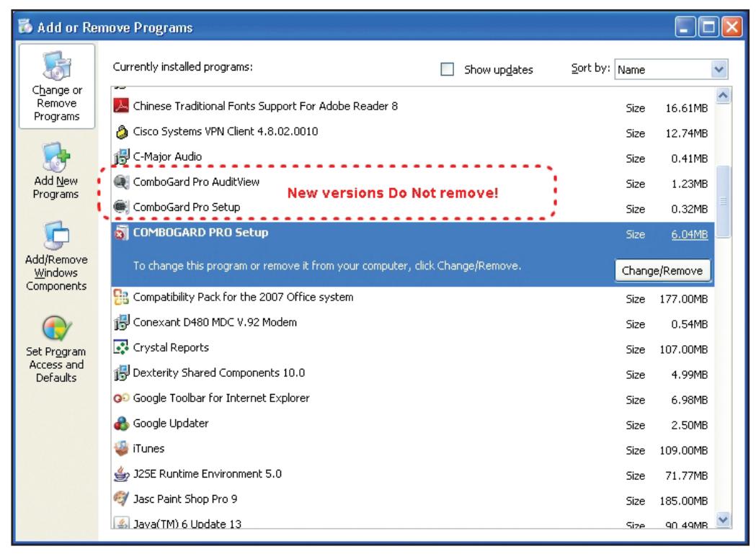Open Add New Programs panel
The image size is (756, 554).
click(56, 171)
